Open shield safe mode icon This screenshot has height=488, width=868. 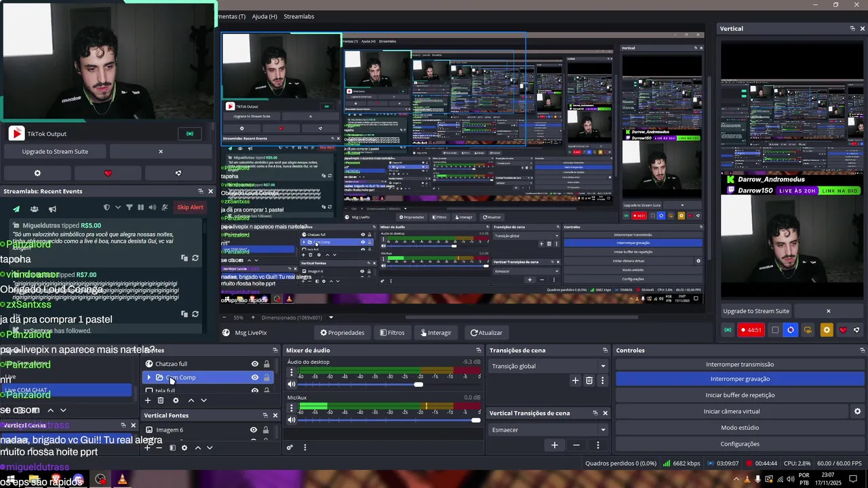106,207
